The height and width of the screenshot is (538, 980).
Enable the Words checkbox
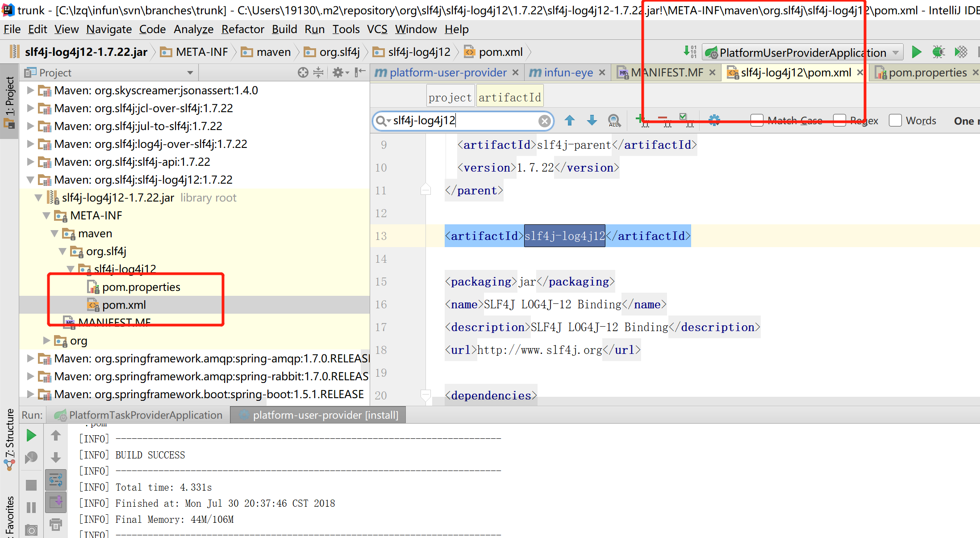(x=895, y=121)
